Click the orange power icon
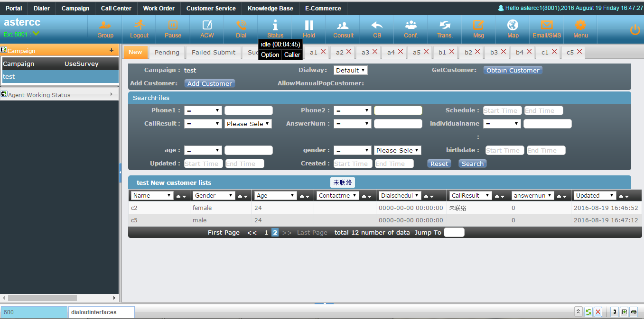Image resolution: width=644 pixels, height=319 pixels. [635, 30]
